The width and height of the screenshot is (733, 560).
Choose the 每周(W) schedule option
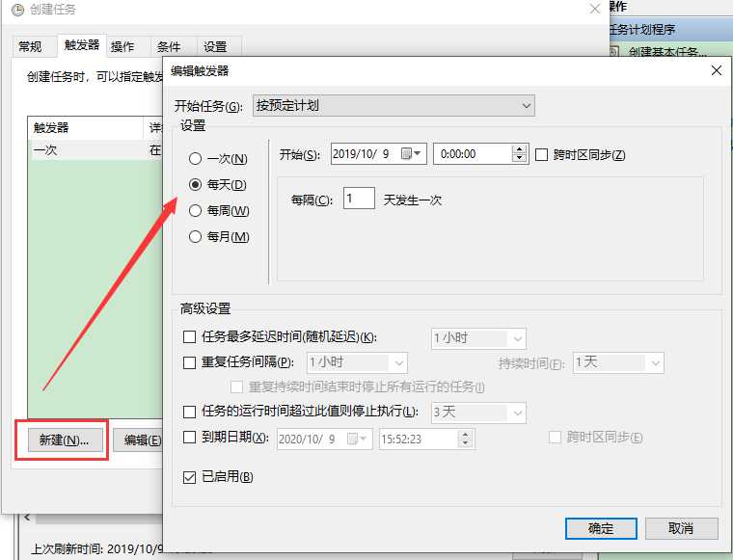[195, 211]
